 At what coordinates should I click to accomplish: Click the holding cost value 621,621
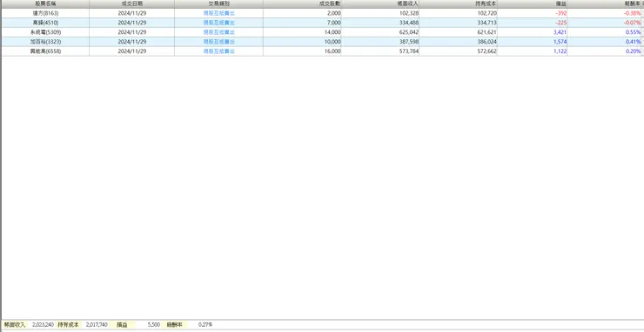tap(487, 32)
